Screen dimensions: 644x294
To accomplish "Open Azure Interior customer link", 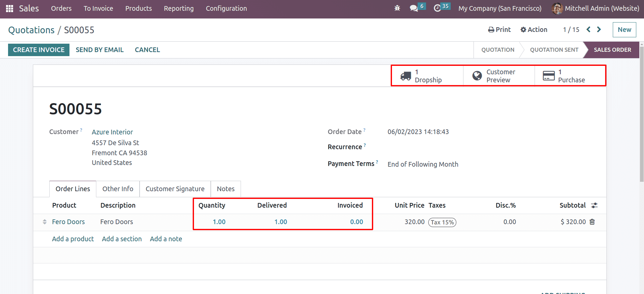I will coord(112,132).
